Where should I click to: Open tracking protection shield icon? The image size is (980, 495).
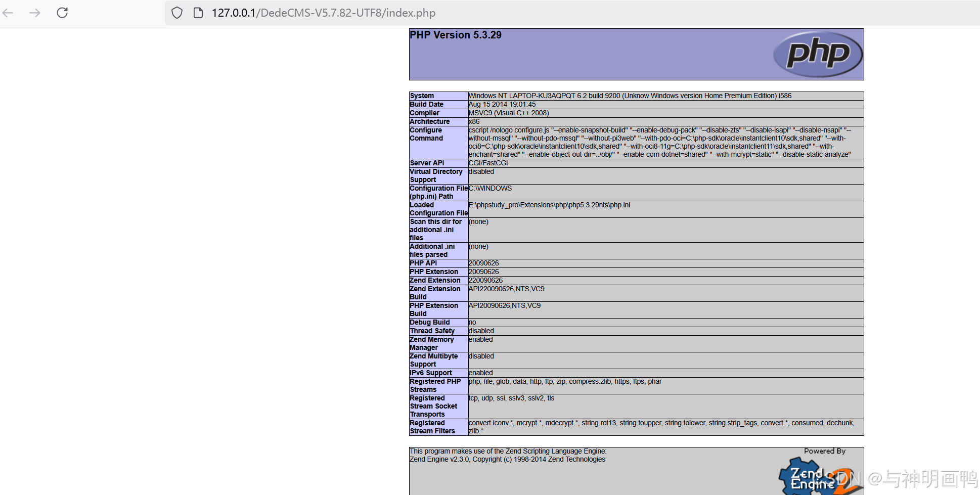pos(177,13)
